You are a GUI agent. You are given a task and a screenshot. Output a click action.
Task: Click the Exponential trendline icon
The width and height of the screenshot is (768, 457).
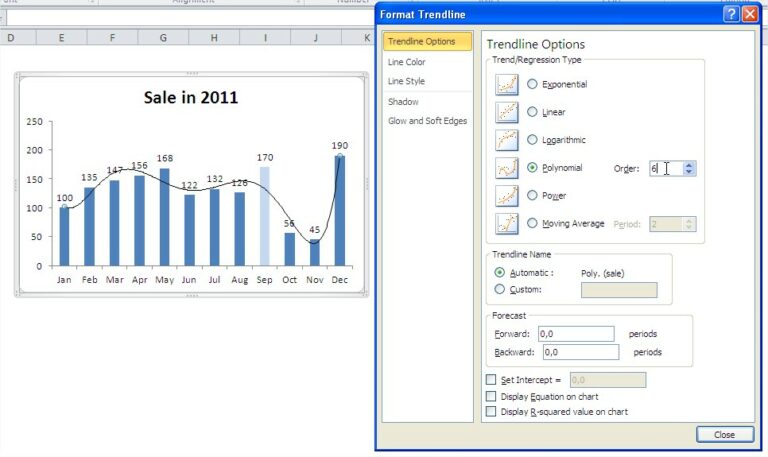click(507, 85)
